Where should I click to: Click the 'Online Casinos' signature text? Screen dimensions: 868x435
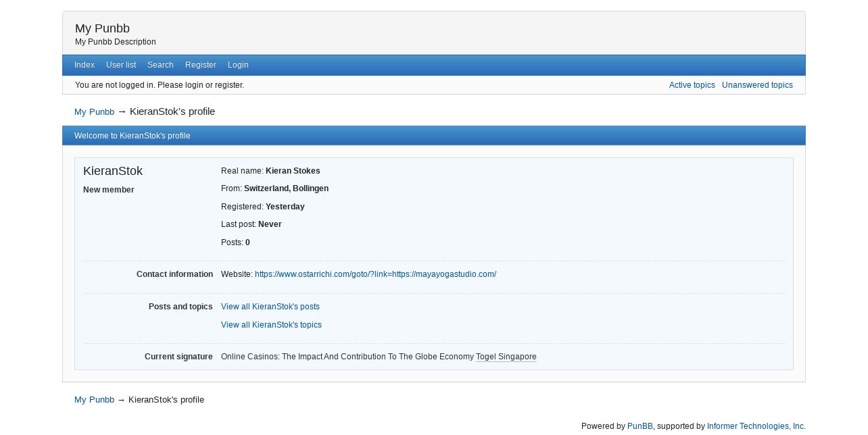click(x=347, y=357)
